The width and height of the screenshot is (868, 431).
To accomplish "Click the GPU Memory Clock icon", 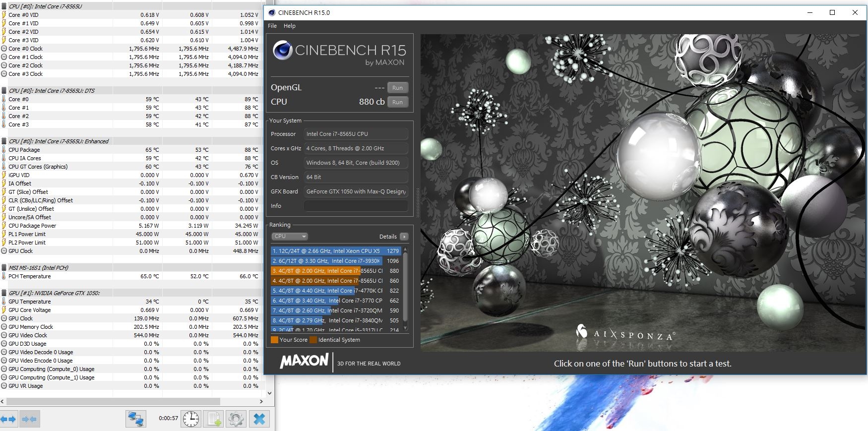I will 4,327.
